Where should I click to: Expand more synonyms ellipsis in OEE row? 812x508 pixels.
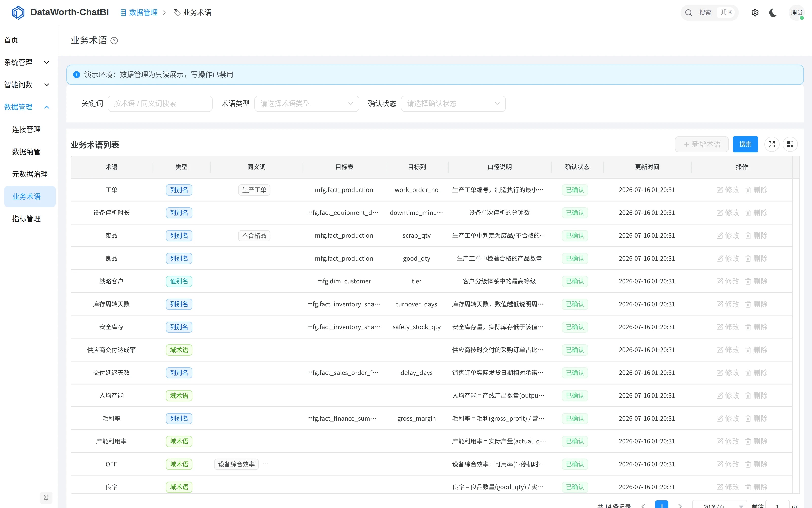click(x=266, y=463)
